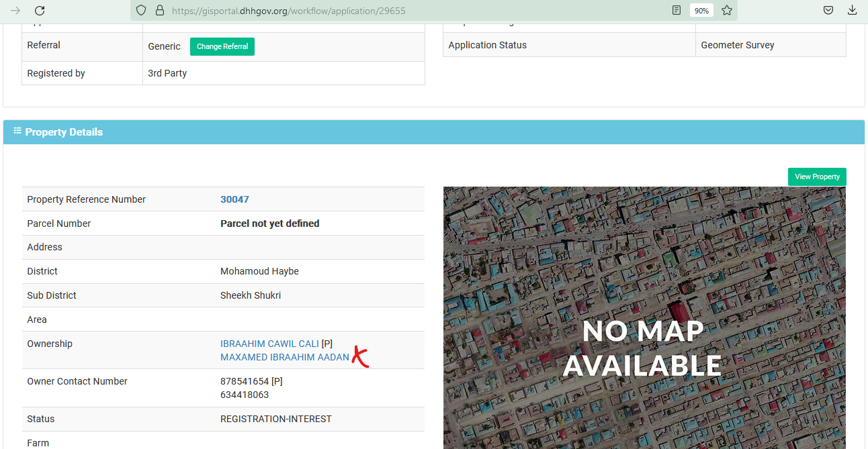868x449 pixels.
Task: Open owner IBRAAHIM CAWIL CALI link
Action: (269, 344)
